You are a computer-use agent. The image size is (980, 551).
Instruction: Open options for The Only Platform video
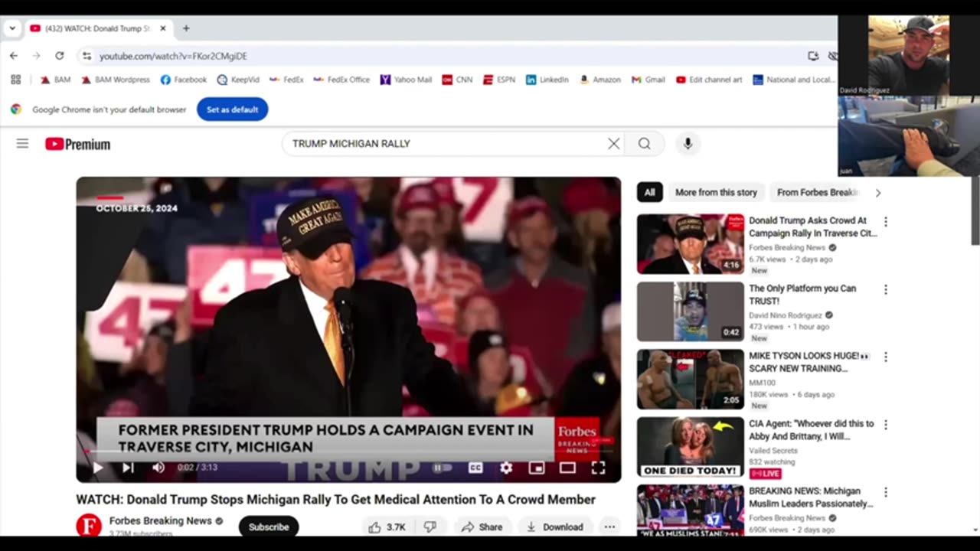[x=886, y=290]
